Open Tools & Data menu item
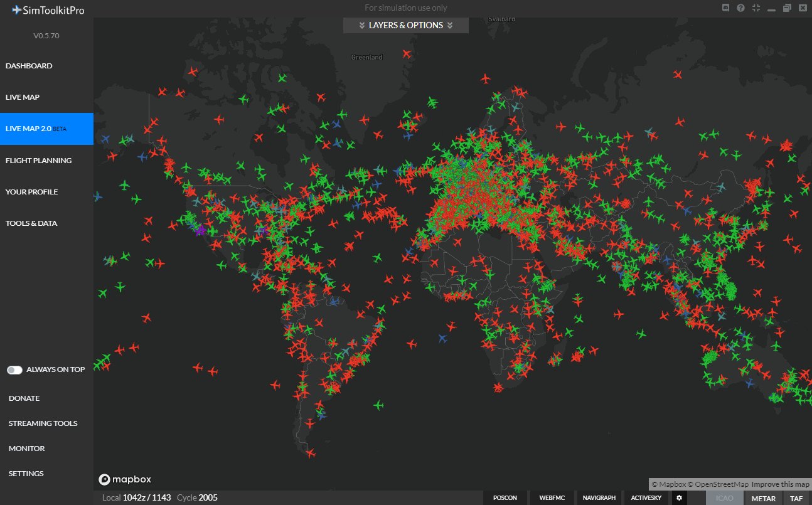Viewport: 812px width, 505px height. pyautogui.click(x=31, y=223)
